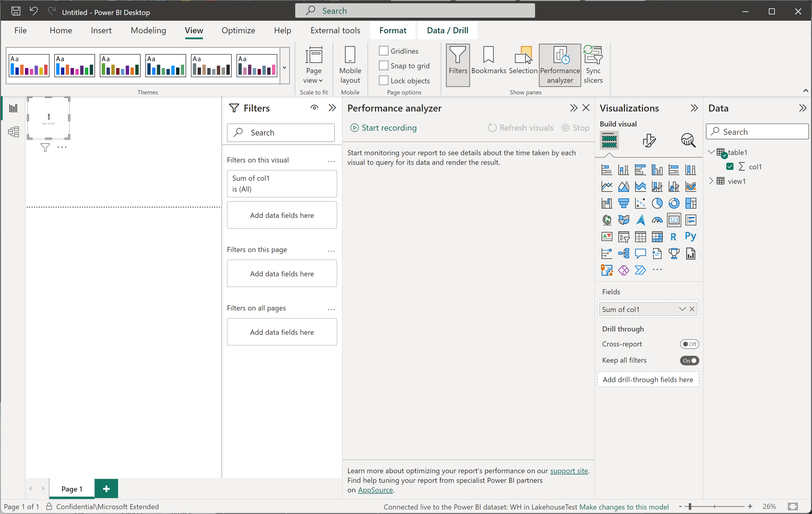Toggle the Keep all filters switch
Image resolution: width=812 pixels, height=514 pixels.
(x=688, y=360)
